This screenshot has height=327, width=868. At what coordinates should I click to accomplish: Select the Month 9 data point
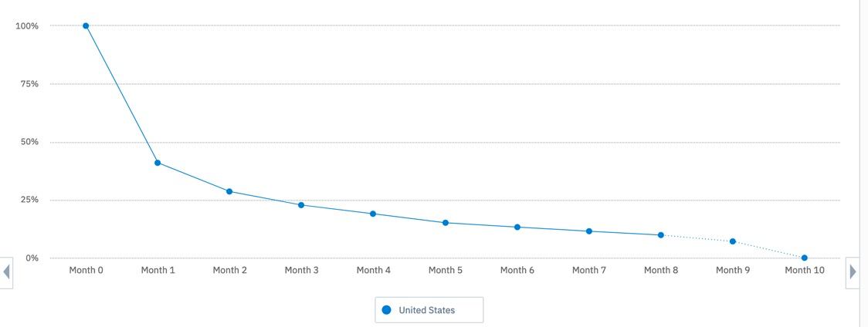(x=733, y=241)
